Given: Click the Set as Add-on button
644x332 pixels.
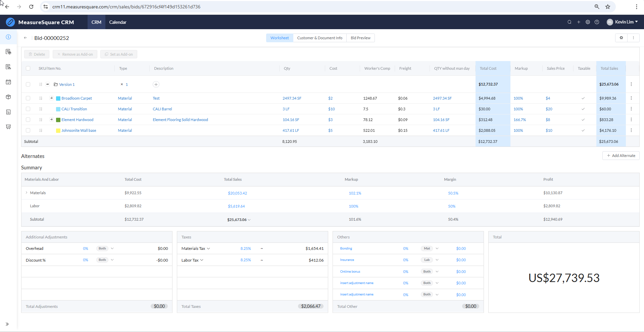Looking at the screenshot, I should pos(119,54).
